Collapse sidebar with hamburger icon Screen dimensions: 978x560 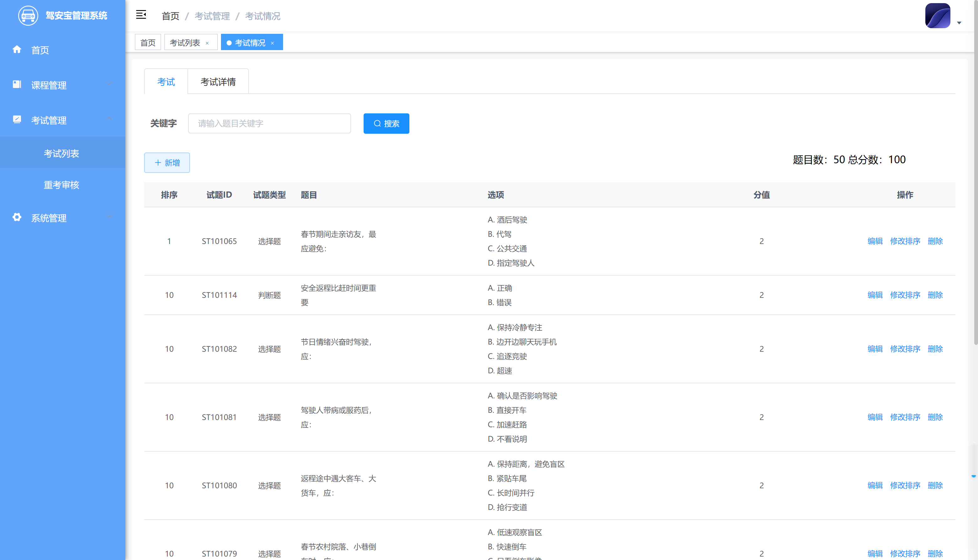(141, 15)
